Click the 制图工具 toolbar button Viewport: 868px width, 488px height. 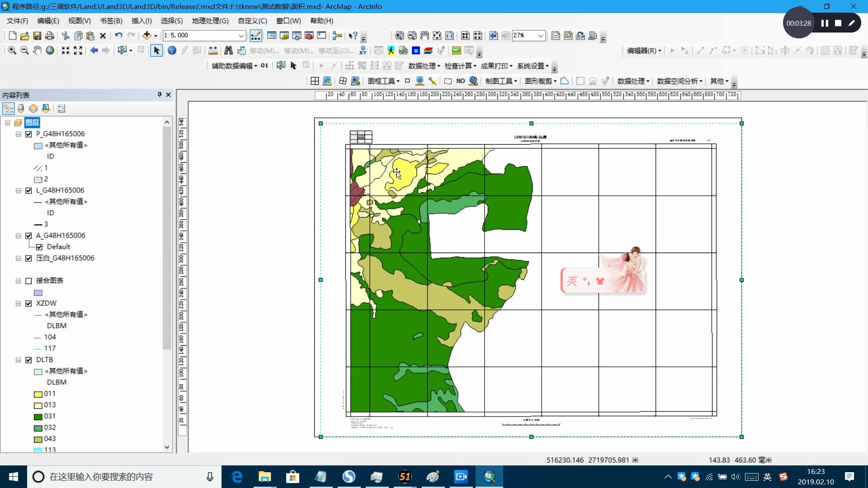coord(501,81)
